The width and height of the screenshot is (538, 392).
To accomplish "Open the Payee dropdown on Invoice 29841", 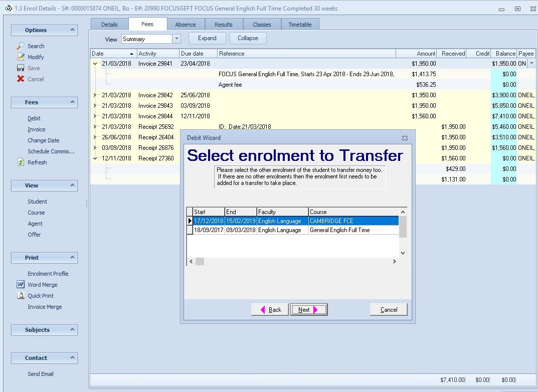I will 531,63.
